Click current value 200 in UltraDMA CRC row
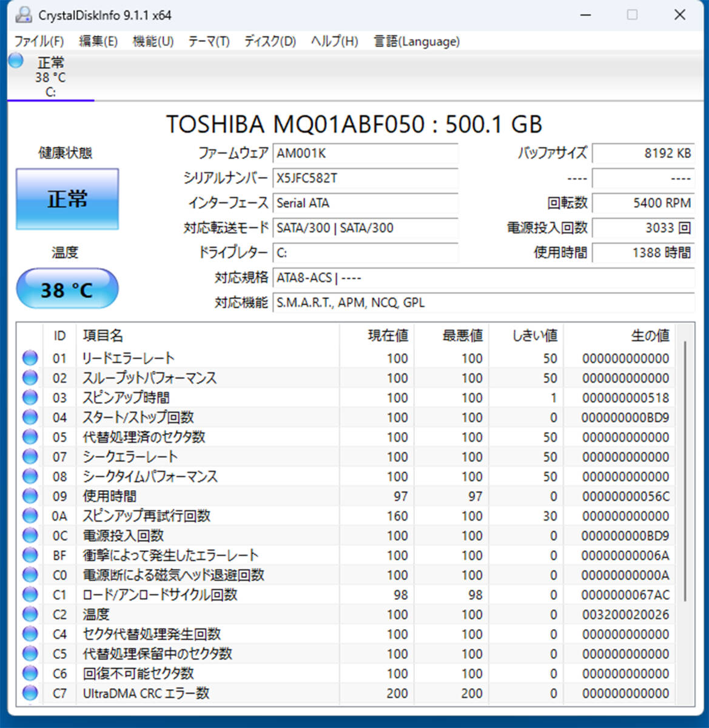Viewport: 709px width, 728px height. click(x=397, y=694)
